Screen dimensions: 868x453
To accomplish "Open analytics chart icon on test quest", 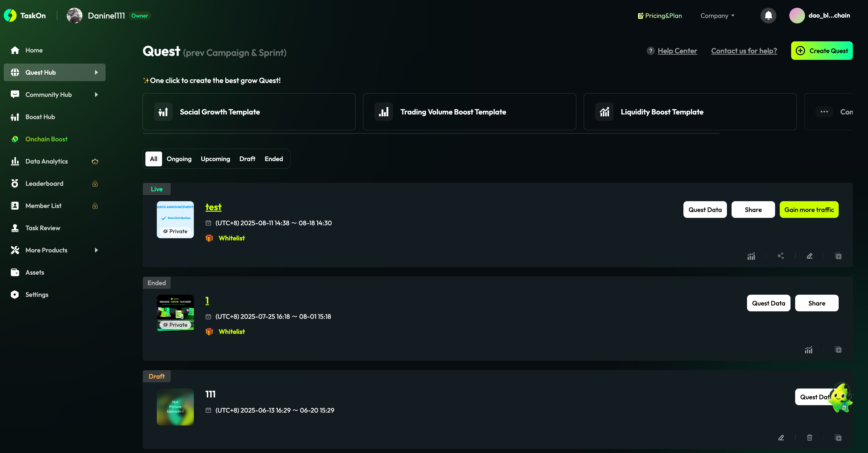I will click(x=751, y=256).
